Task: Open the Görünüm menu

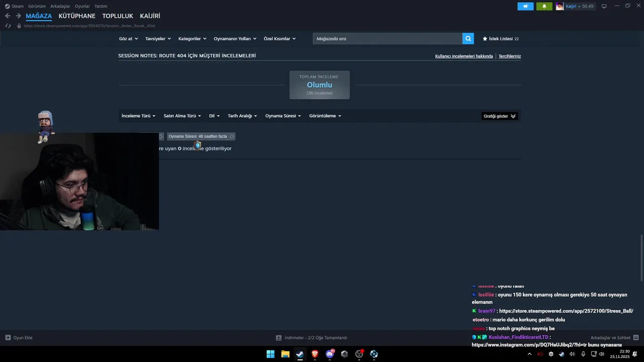Action: (x=37, y=6)
